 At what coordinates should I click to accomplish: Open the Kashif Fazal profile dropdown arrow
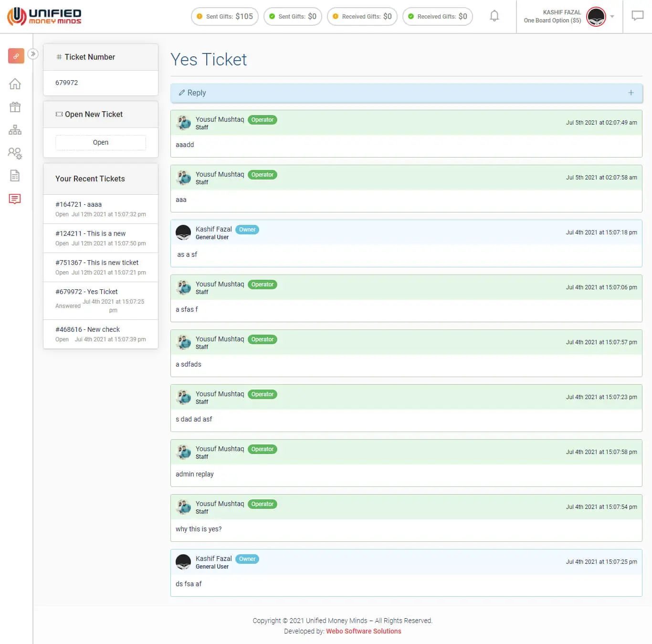click(612, 17)
